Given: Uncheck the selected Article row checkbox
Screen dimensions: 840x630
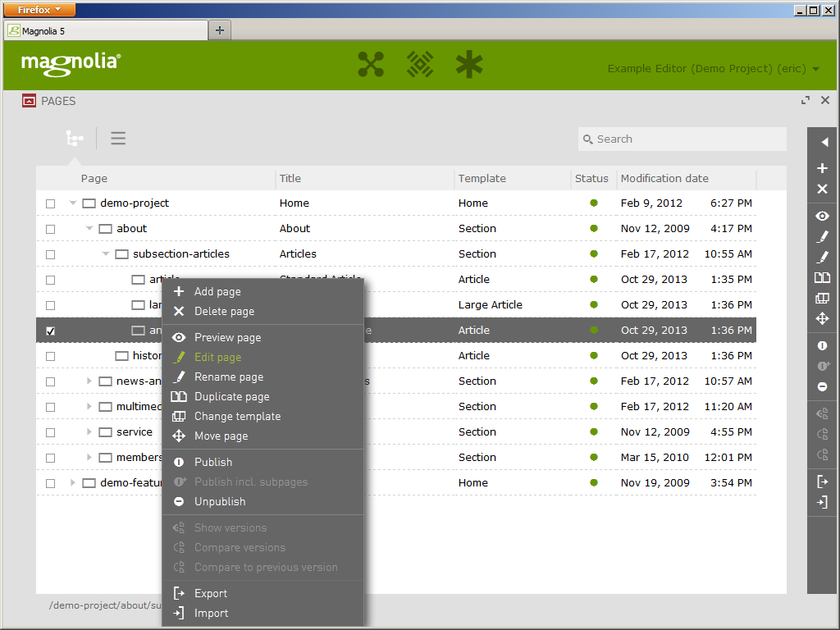Looking at the screenshot, I should pos(50,331).
